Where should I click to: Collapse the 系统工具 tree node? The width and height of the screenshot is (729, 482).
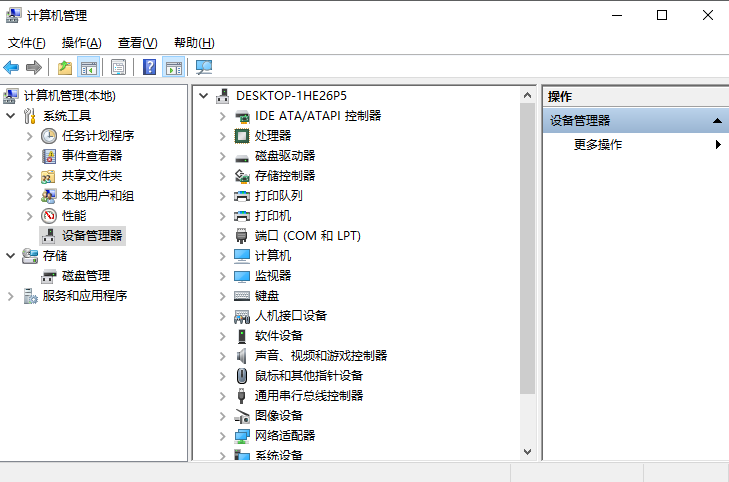11,116
